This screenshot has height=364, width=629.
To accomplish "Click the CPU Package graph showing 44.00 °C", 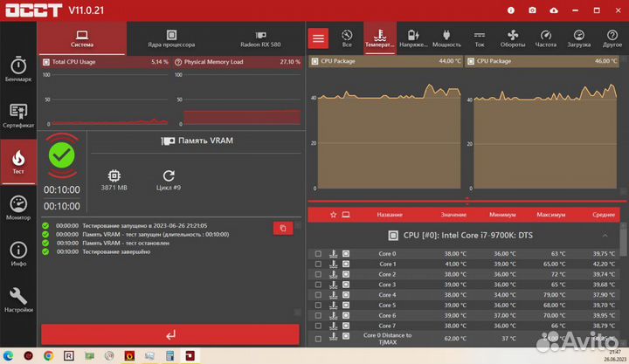I will (385, 125).
